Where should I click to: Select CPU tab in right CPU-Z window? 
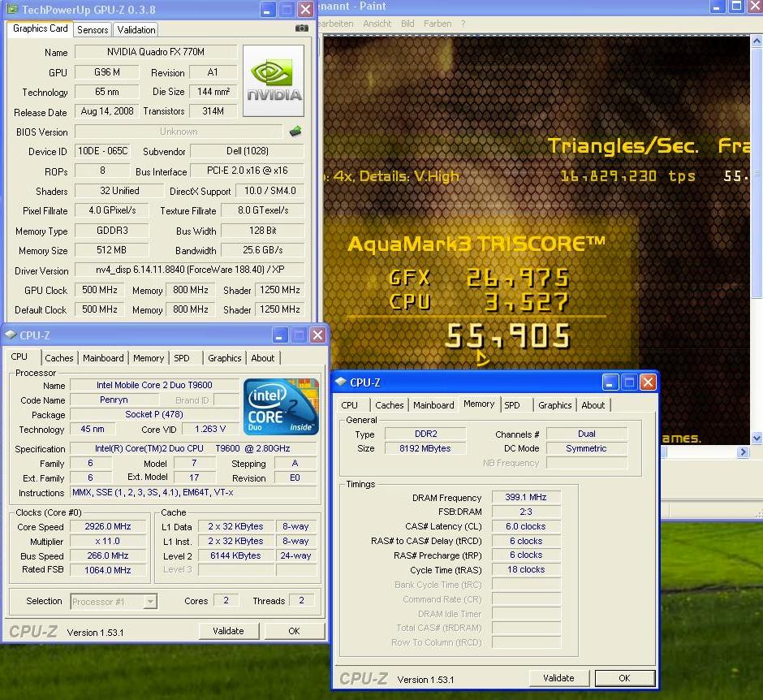click(x=349, y=405)
